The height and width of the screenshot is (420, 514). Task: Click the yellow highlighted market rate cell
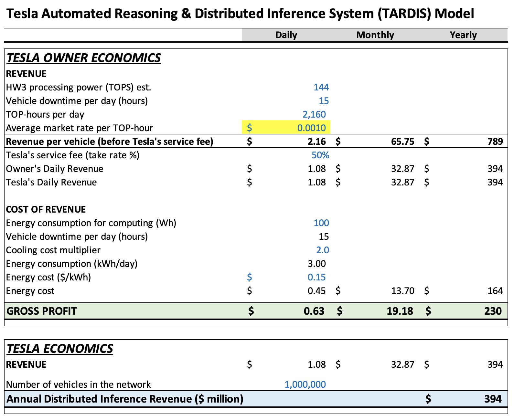pos(286,128)
